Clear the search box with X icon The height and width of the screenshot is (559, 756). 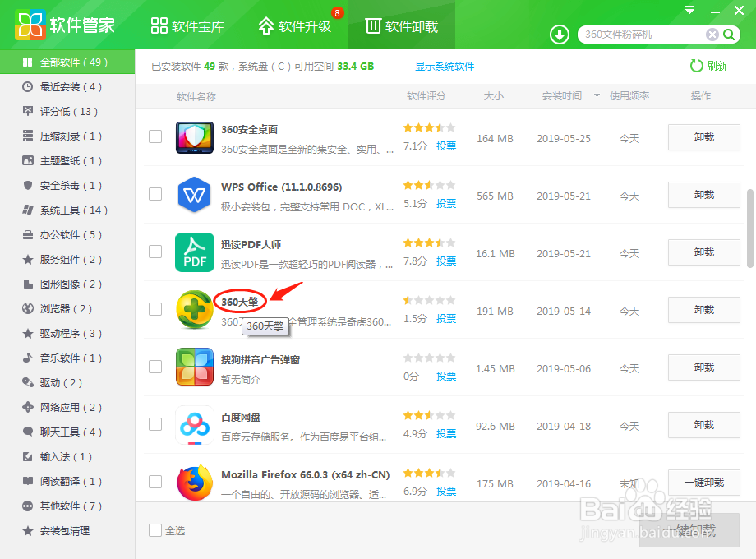tap(712, 35)
